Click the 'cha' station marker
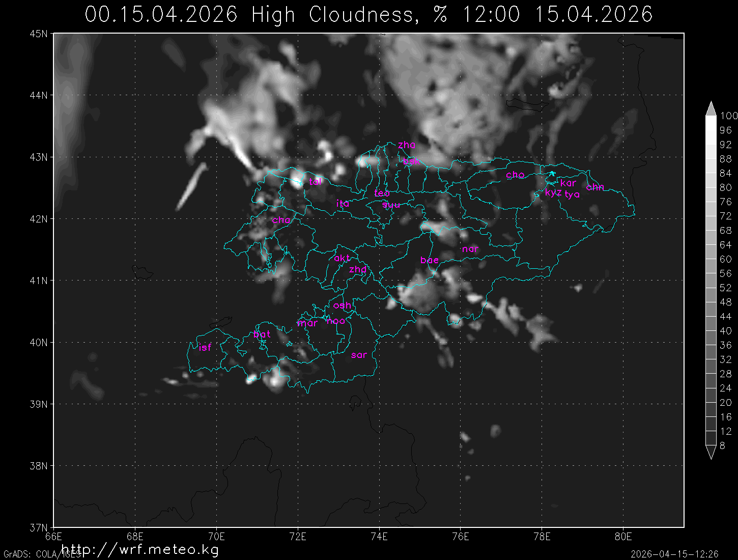 (281, 220)
